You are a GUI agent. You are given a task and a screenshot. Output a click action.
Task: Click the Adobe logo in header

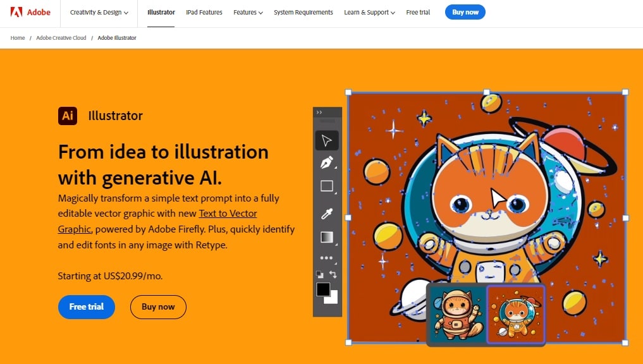[30, 12]
